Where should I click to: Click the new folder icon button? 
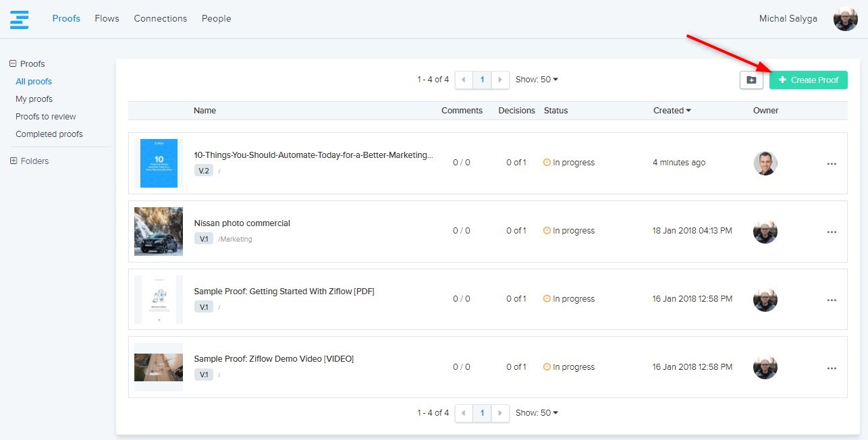[x=751, y=80]
